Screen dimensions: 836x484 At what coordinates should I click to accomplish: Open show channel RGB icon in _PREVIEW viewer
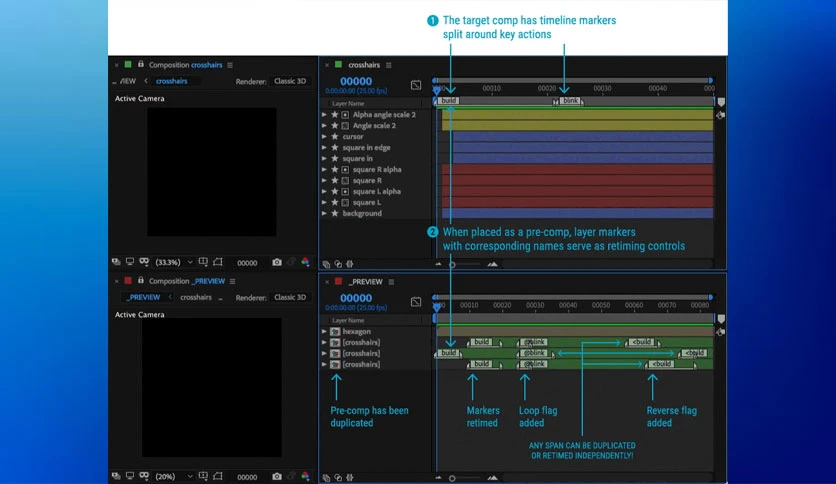click(305, 476)
